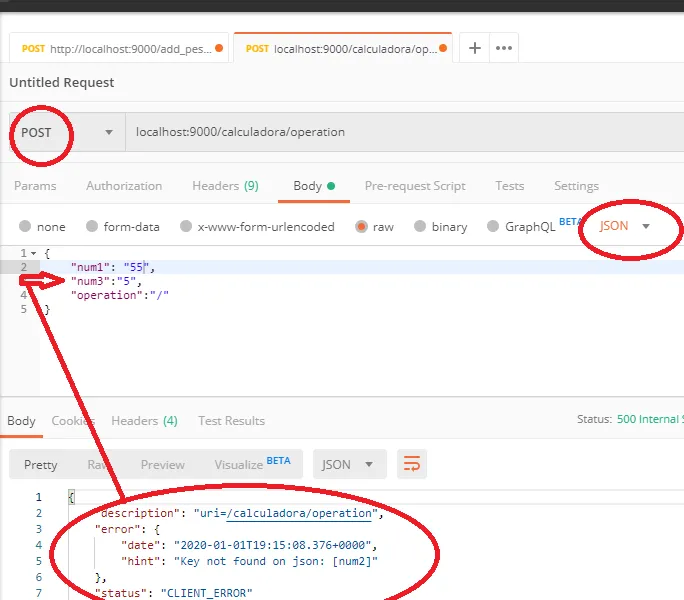Open the /calculadora/operation link in the response

(x=299, y=514)
